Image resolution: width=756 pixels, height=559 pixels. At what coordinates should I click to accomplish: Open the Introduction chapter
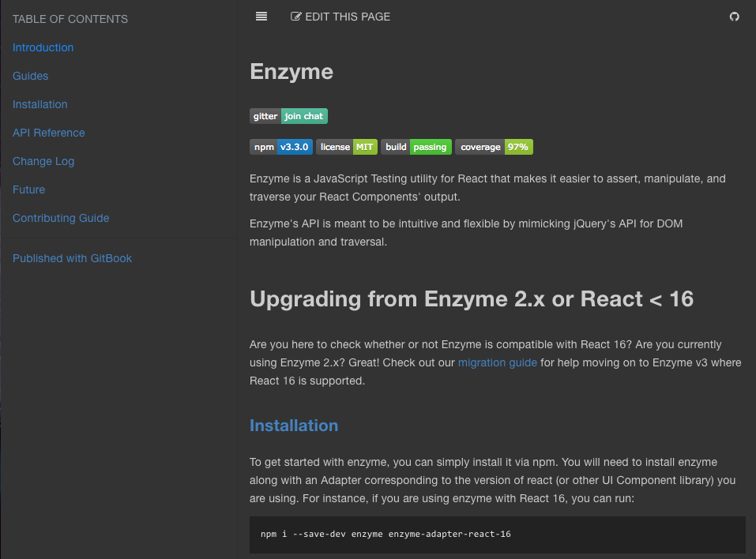click(43, 47)
